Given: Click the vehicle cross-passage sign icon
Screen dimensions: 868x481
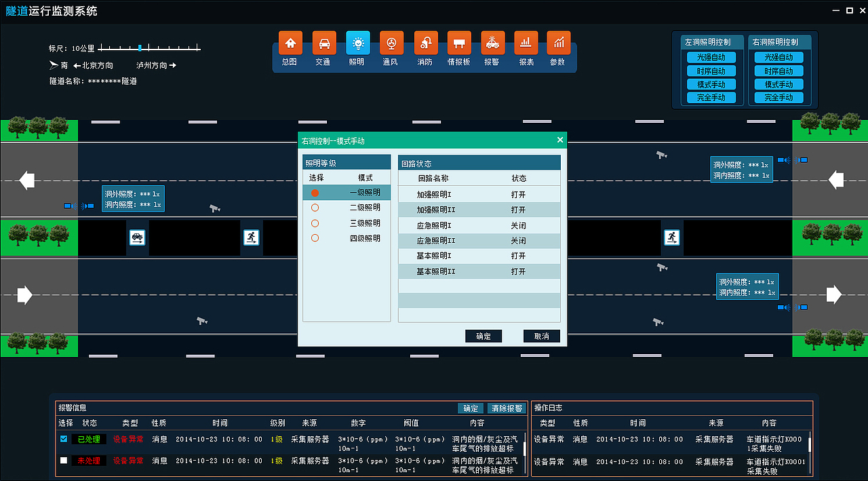Looking at the screenshot, I should click(x=138, y=237).
